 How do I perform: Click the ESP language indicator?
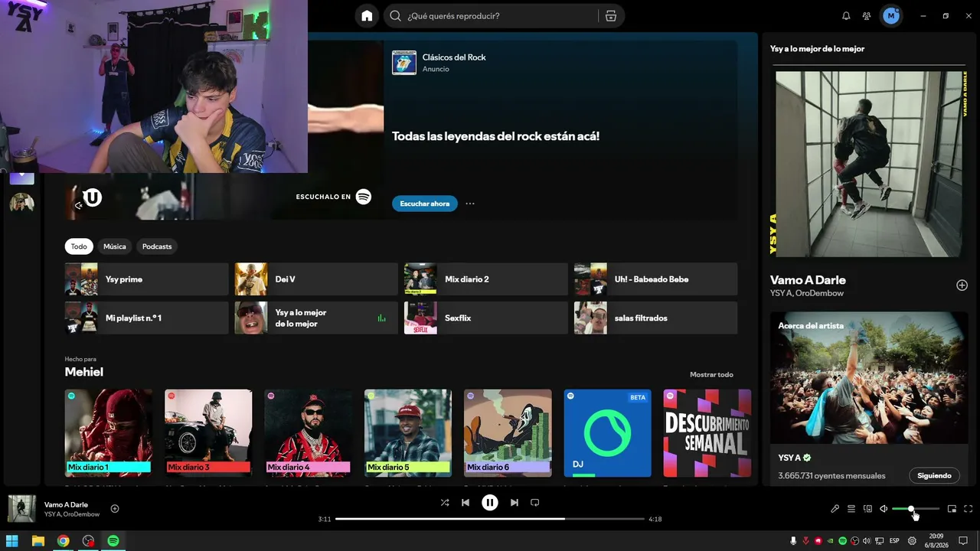(x=893, y=541)
